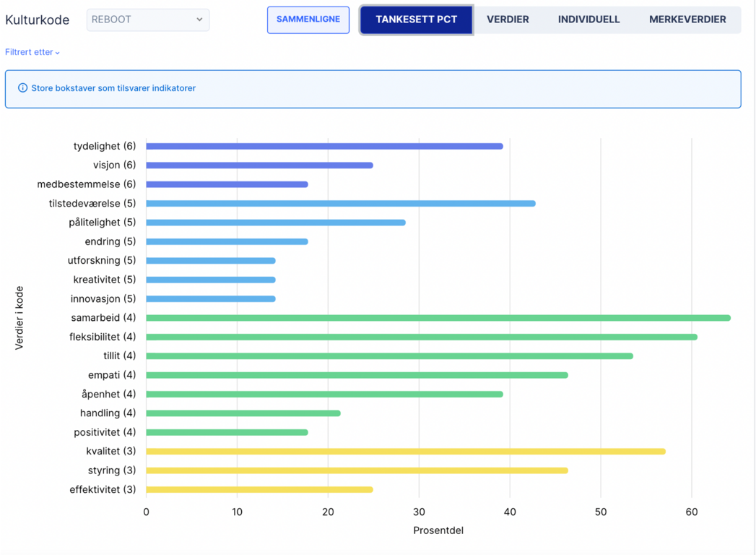The image size is (756, 555).
Task: Go to the MERKEVERDIER tab
Action: (687, 20)
